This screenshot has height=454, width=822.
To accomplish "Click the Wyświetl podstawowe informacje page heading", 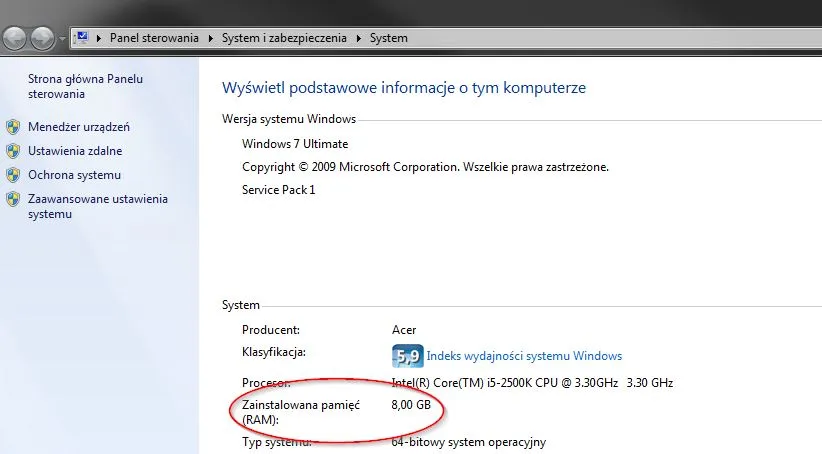I will [404, 88].
